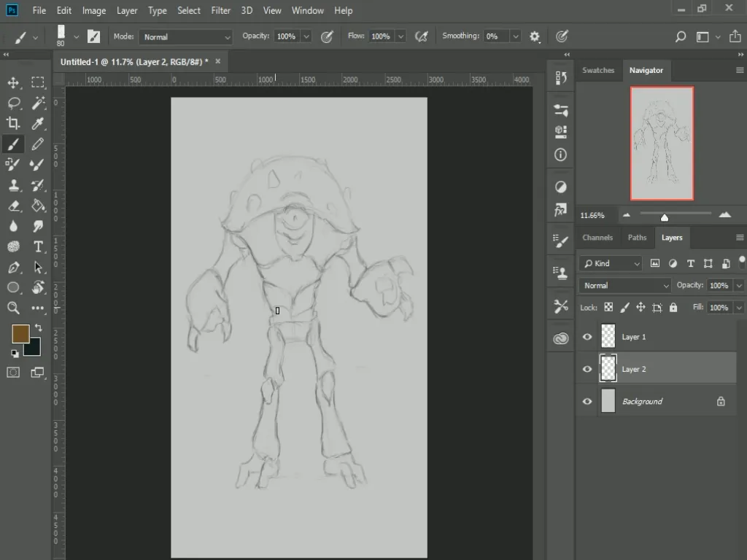
Task: Click the Navigator zoom out button
Action: pyautogui.click(x=627, y=215)
